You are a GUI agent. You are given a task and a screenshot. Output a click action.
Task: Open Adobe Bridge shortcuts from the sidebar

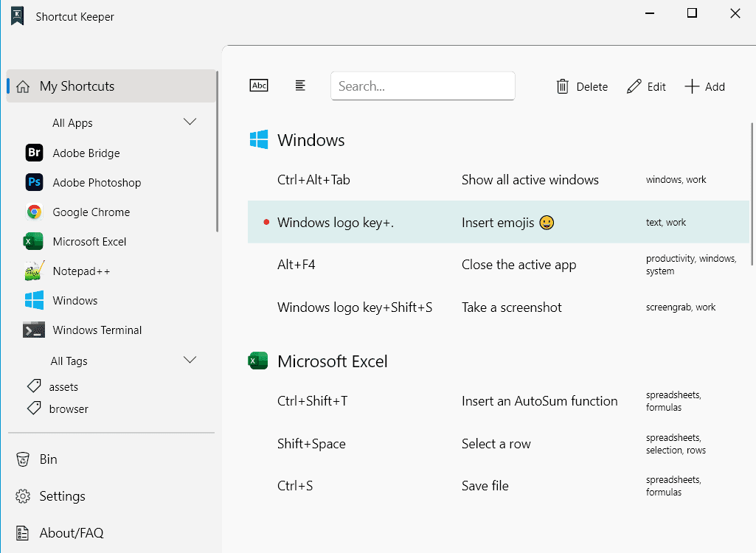86,153
